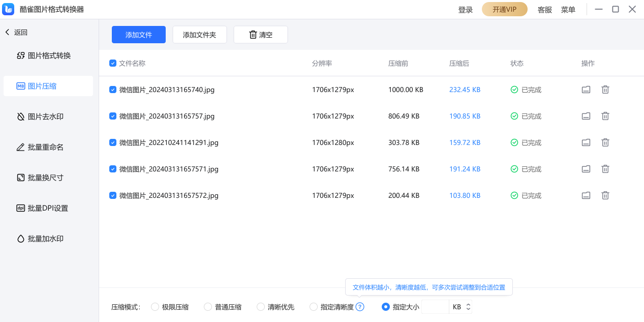Screen dimensions: 644x322
Task: Click the 添加文件 button
Action: 139,35
